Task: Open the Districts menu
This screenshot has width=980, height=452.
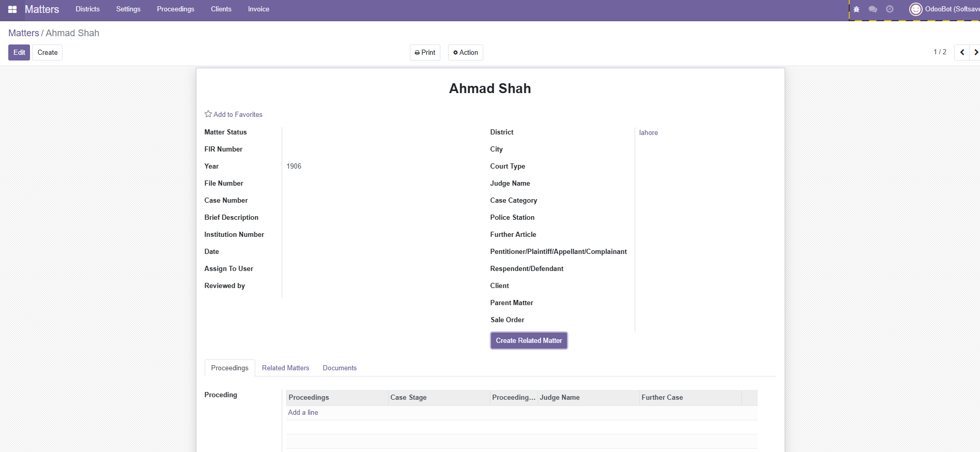Action: (x=87, y=9)
